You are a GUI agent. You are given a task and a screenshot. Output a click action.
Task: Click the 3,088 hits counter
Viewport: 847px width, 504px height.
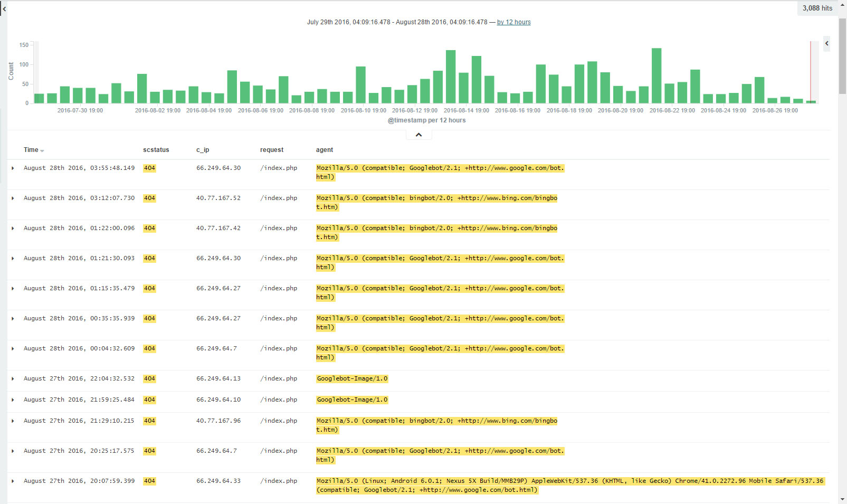pyautogui.click(x=817, y=8)
